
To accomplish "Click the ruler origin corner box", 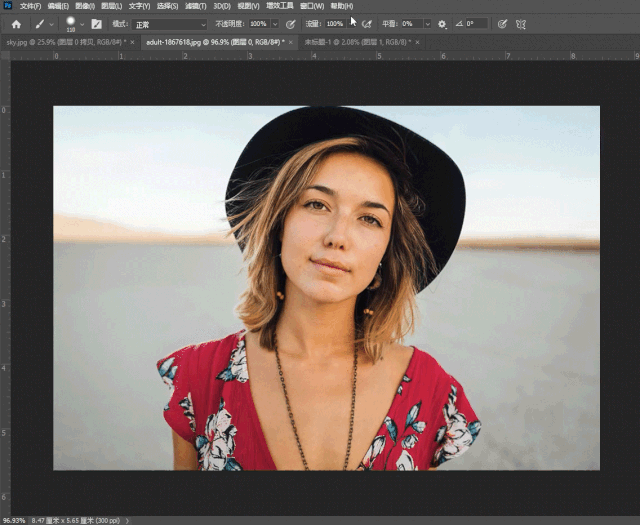I will pyautogui.click(x=5, y=56).
